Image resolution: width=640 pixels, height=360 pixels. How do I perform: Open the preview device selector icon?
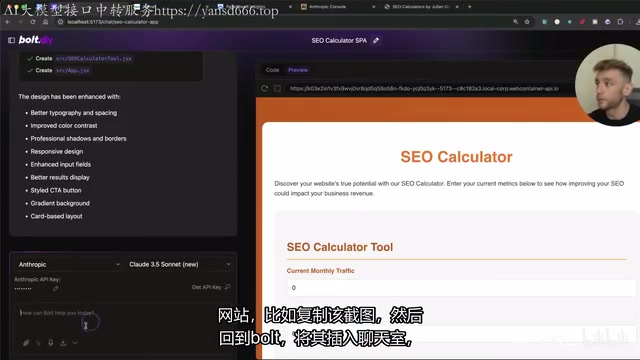click(278, 88)
